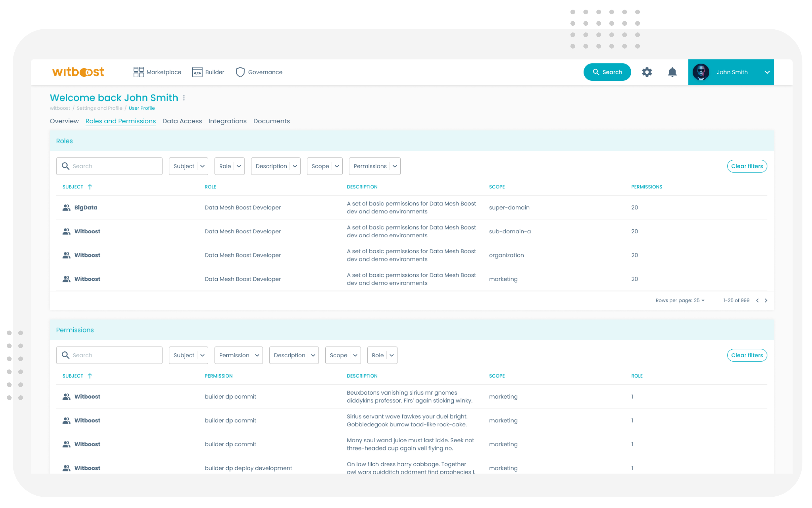Click the User Profile breadcrumb

(142, 108)
